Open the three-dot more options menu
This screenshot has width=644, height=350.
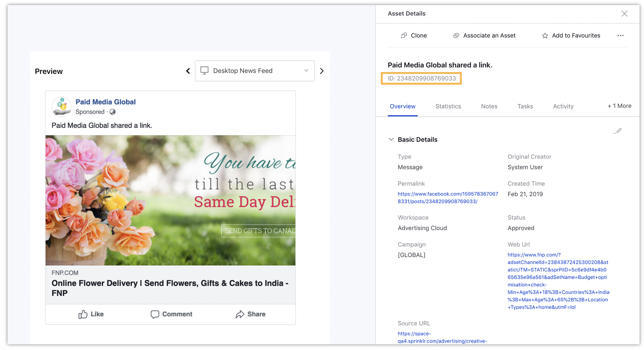tap(620, 35)
